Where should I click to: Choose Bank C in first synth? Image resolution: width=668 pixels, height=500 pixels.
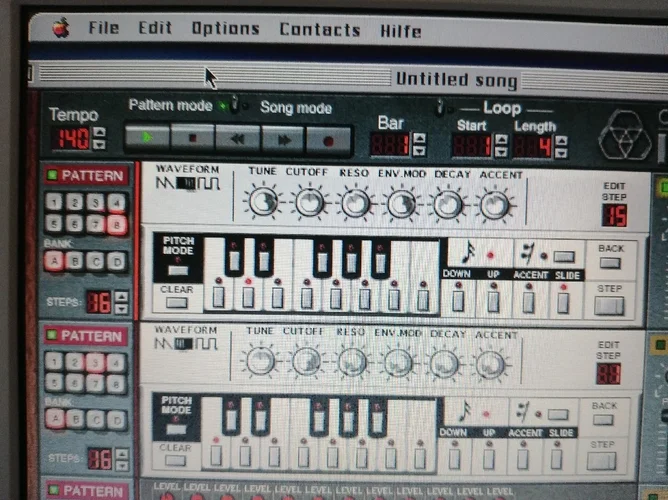click(x=95, y=261)
